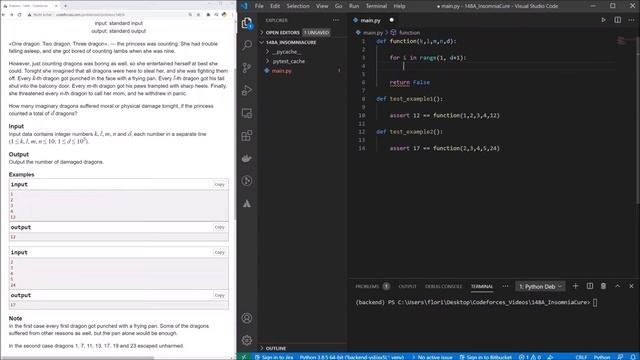Select the Python 3.8.5 interpreter in status bar
Viewport: 640px width, 360px height.
[x=352, y=357]
